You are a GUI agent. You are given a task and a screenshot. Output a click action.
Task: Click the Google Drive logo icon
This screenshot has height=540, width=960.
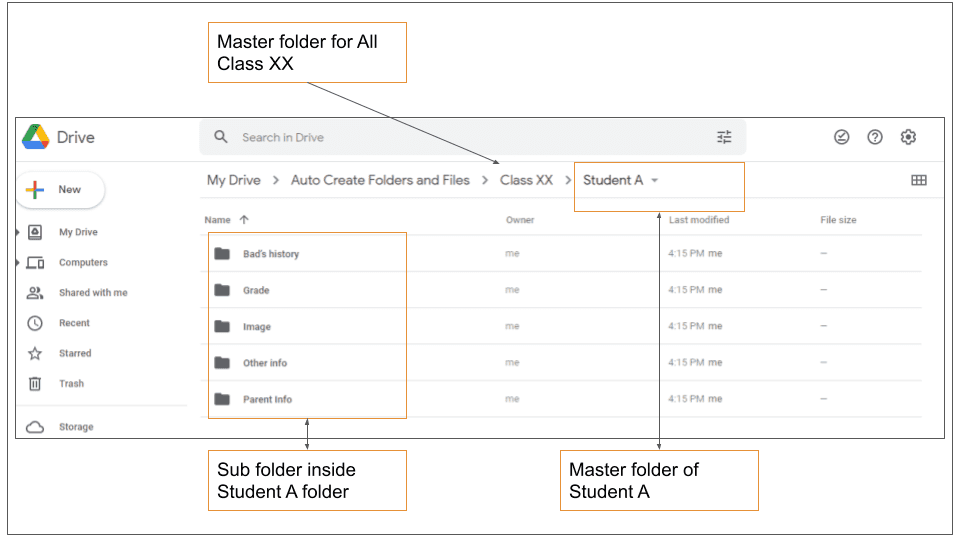coord(36,138)
